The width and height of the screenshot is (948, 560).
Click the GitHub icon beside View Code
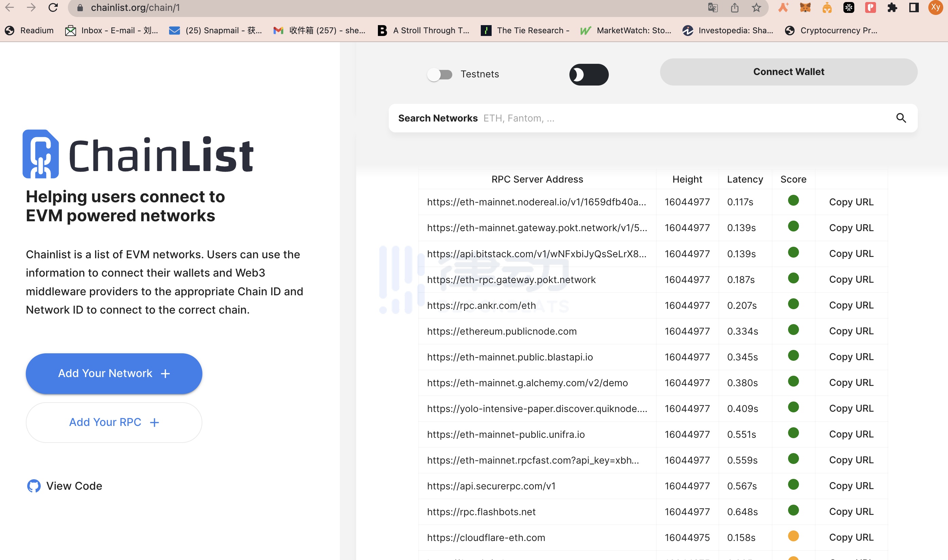(34, 486)
